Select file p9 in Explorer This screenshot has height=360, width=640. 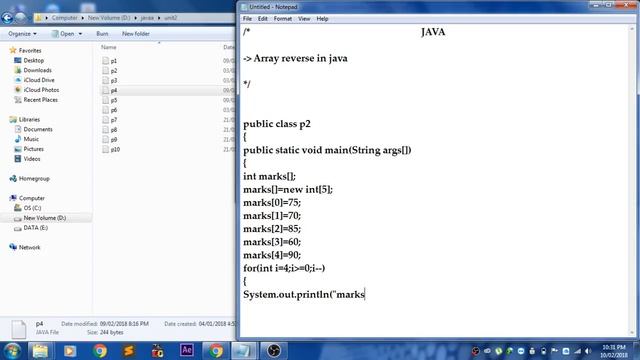click(x=113, y=140)
